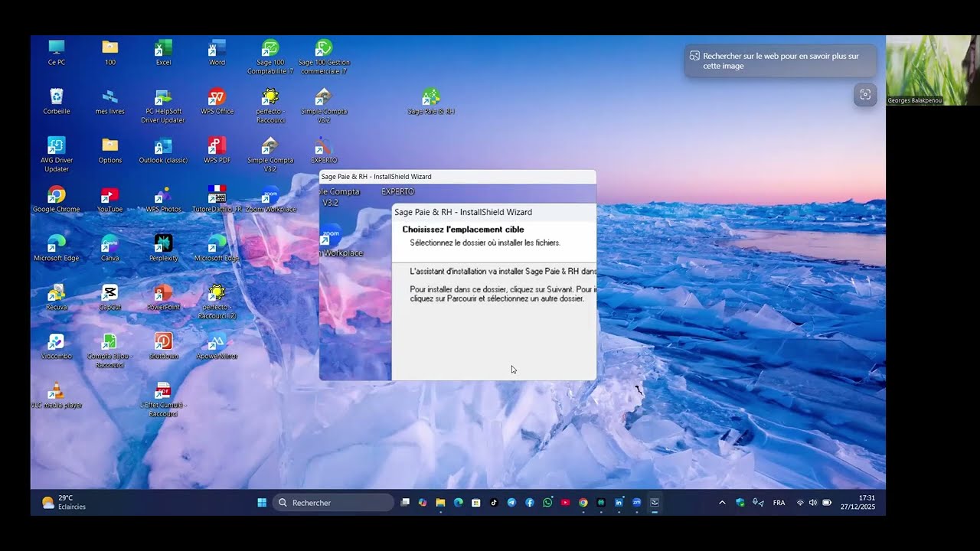Switch to the InstallShield installer taskbar icon

coord(655,503)
